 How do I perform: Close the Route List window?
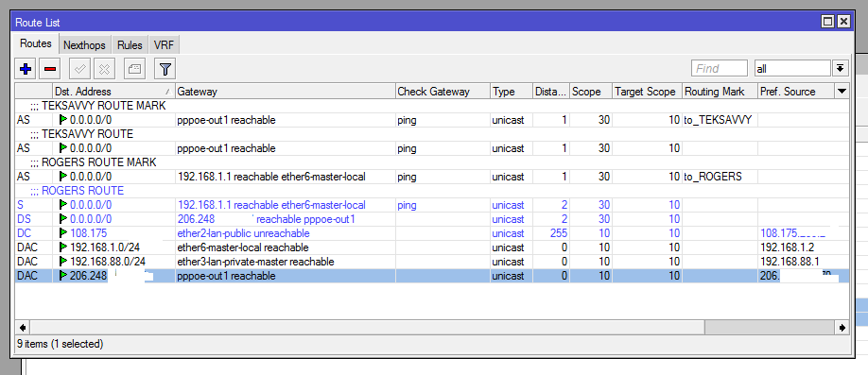pos(843,22)
